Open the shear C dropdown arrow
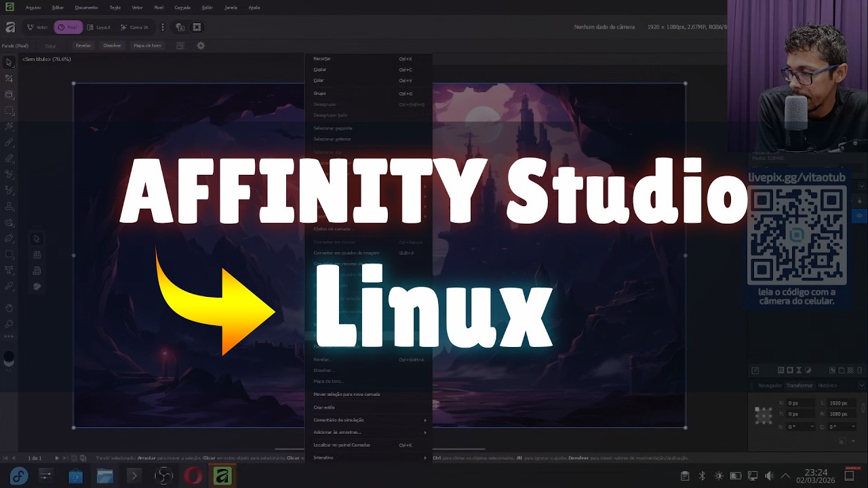Viewport: 868px width, 488px height. (853, 426)
